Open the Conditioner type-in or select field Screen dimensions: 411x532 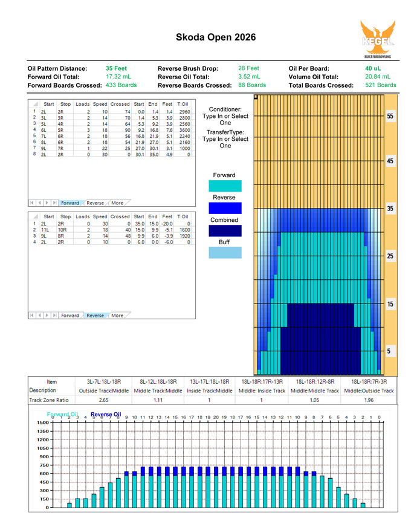[225, 116]
